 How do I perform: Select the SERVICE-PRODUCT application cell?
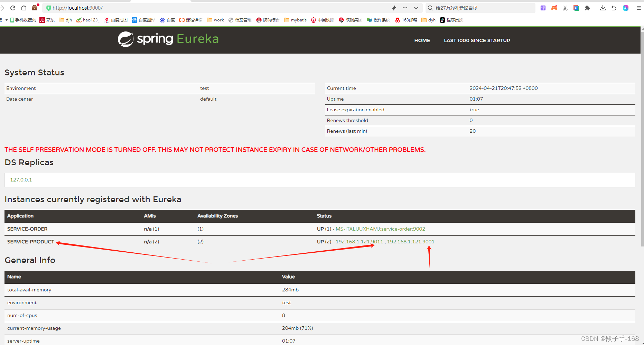31,242
